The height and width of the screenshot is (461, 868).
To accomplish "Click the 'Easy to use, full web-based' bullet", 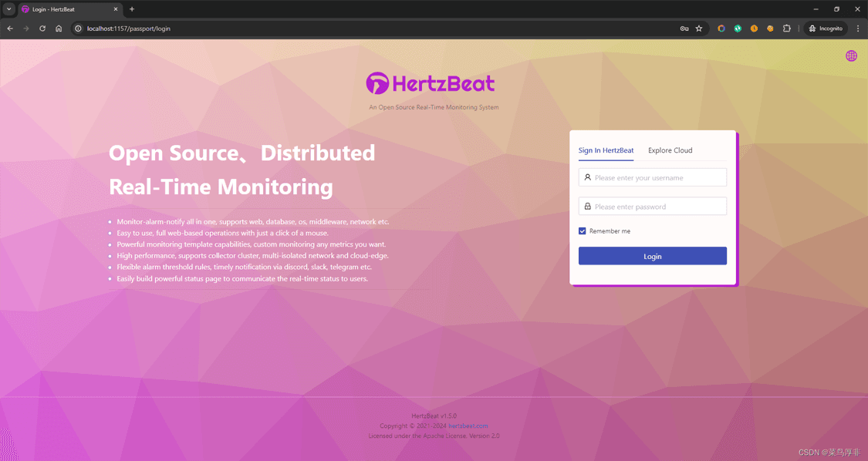I will click(x=222, y=233).
